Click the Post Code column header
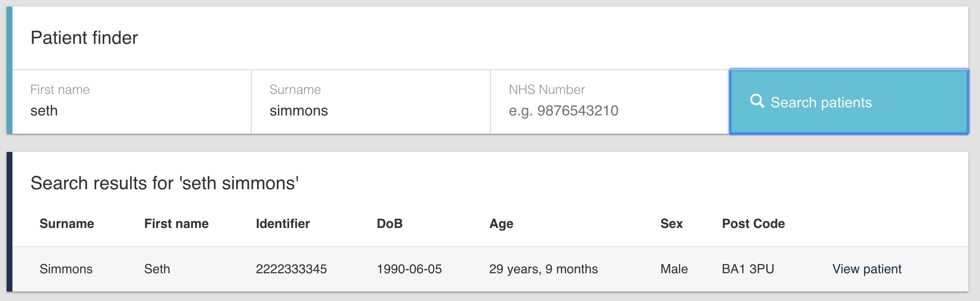 coord(753,224)
